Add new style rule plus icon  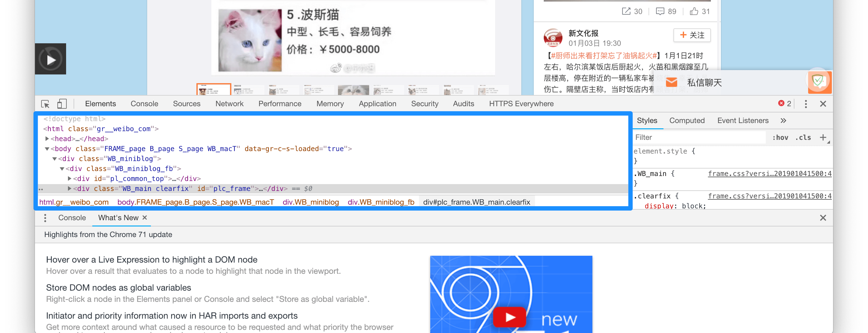click(823, 137)
